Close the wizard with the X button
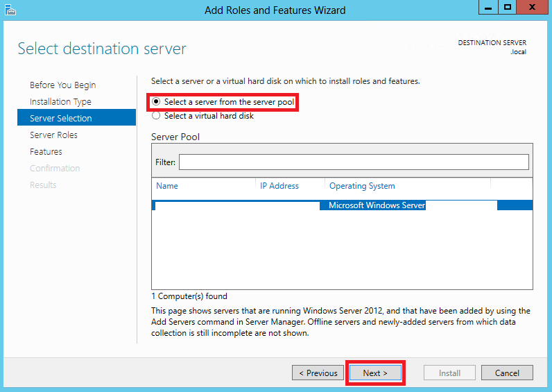Viewport: 552px width, 392px height. click(533, 7)
